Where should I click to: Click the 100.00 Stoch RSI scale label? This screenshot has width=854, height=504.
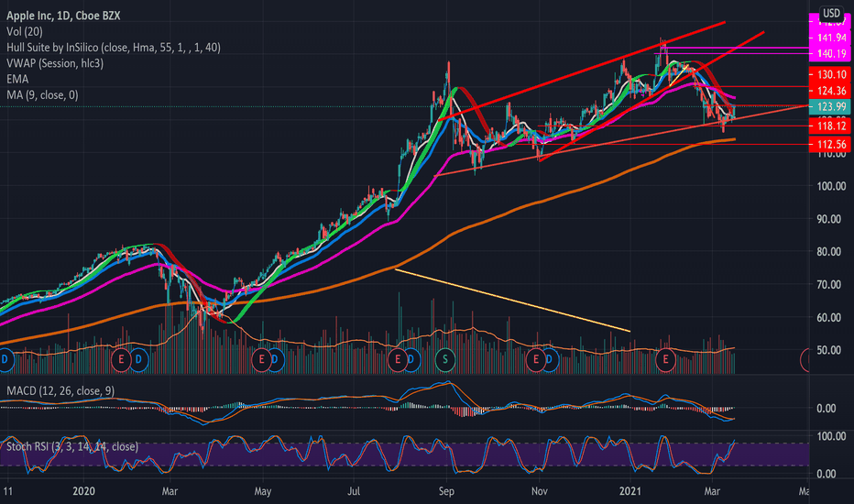[x=831, y=436]
